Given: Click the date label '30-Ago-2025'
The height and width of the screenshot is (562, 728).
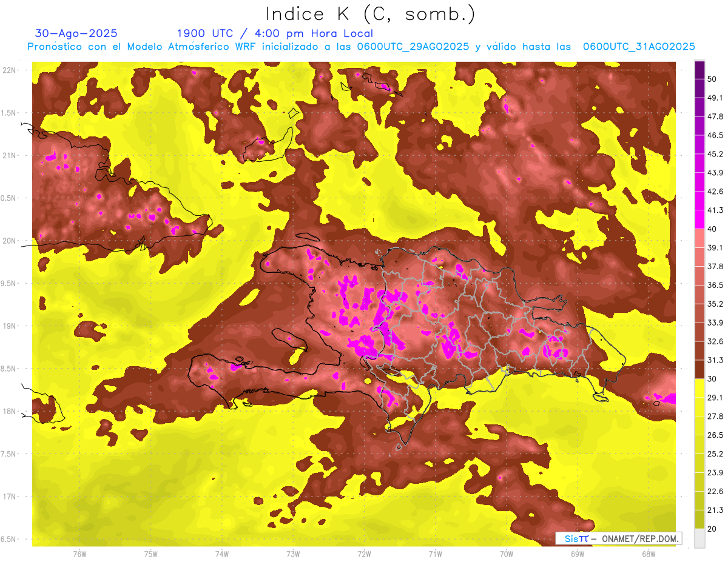Looking at the screenshot, I should (76, 33).
